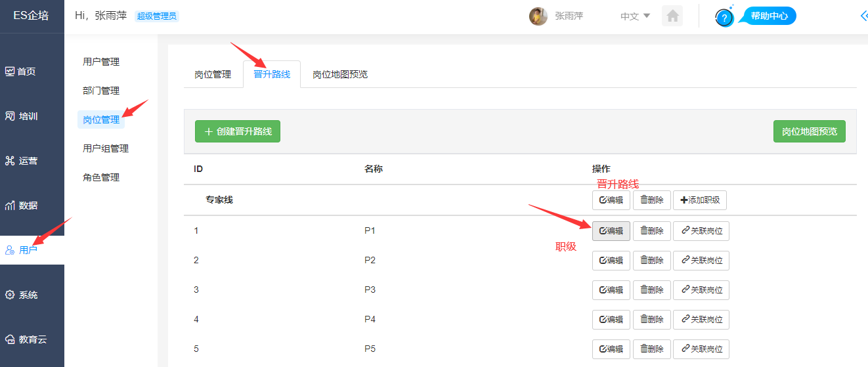Open 部门管理 in the submenu
This screenshot has width=868, height=367.
point(101,91)
